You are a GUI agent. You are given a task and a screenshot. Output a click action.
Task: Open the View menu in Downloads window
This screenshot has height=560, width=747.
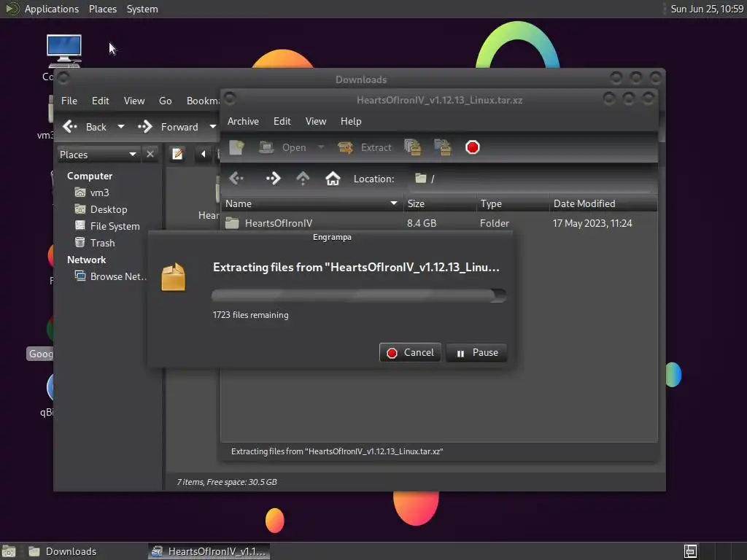click(134, 101)
